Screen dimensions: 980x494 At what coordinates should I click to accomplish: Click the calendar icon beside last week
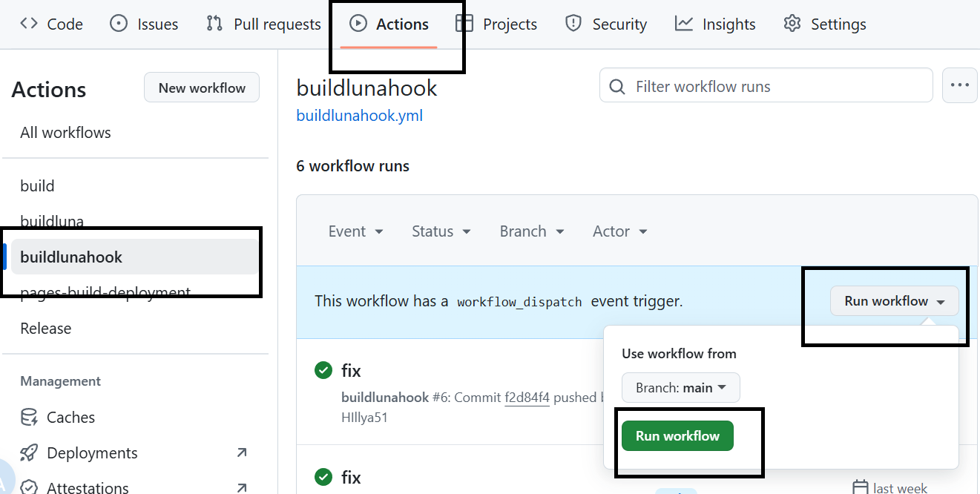coord(861,487)
